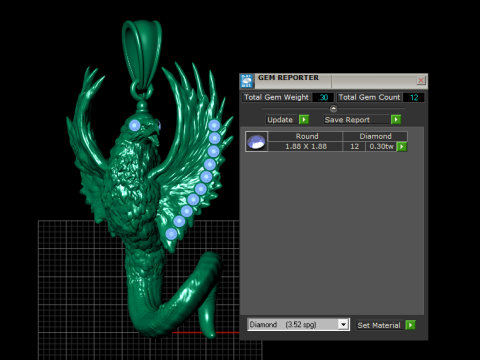This screenshot has width=480, height=360.
Task: Click the green arrow next to Update
Action: pos(304,120)
